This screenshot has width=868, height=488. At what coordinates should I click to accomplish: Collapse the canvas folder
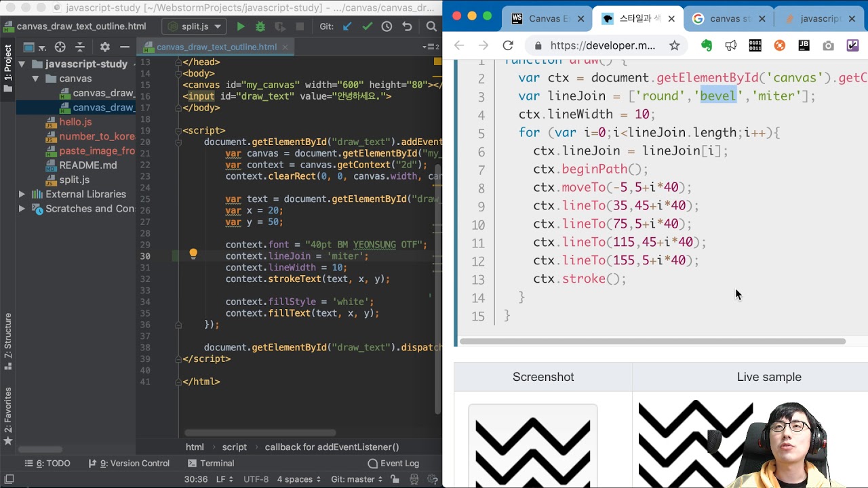coord(35,79)
